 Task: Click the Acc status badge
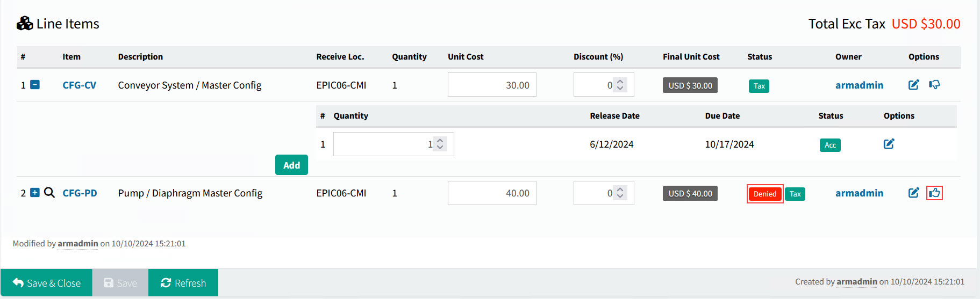point(829,145)
